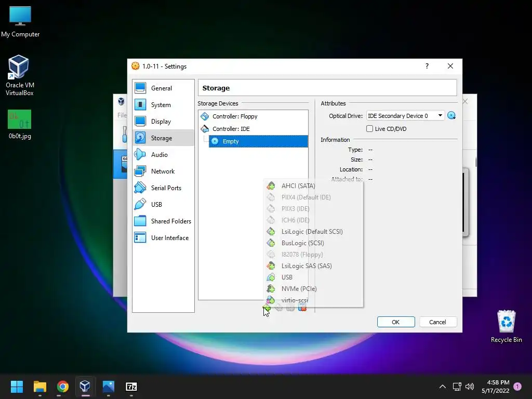Show hidden system tray icons
532x399 pixels.
pos(443,387)
